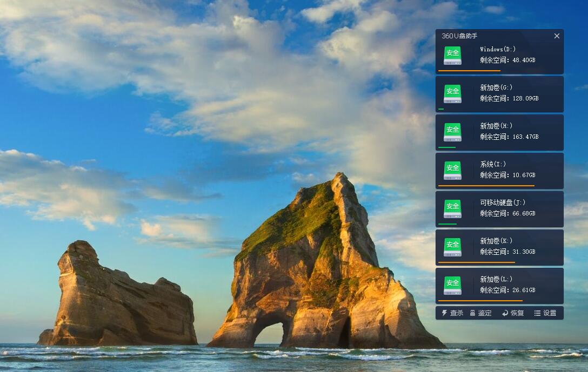Start virus scan with 查杀 button
The width and height of the screenshot is (588, 372).
click(452, 313)
